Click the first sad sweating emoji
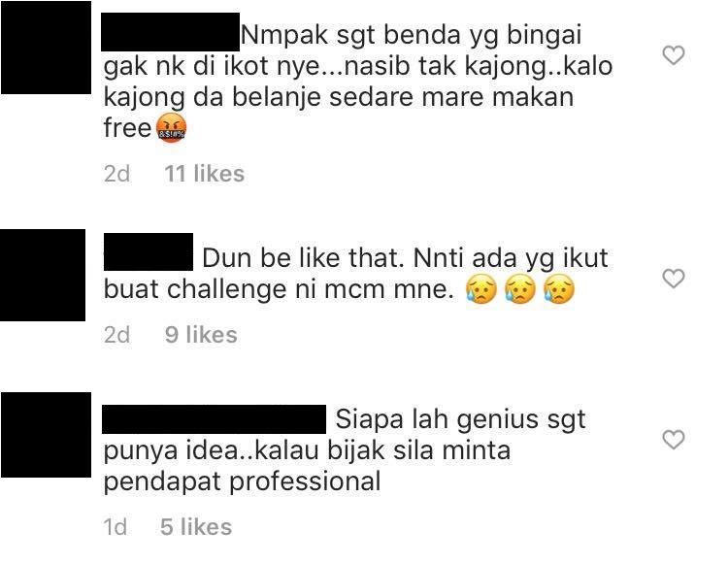The width and height of the screenshot is (728, 564). tap(481, 289)
